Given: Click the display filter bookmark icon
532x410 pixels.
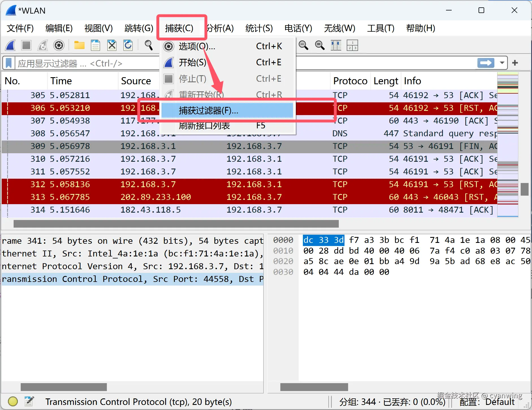Looking at the screenshot, I should point(9,63).
